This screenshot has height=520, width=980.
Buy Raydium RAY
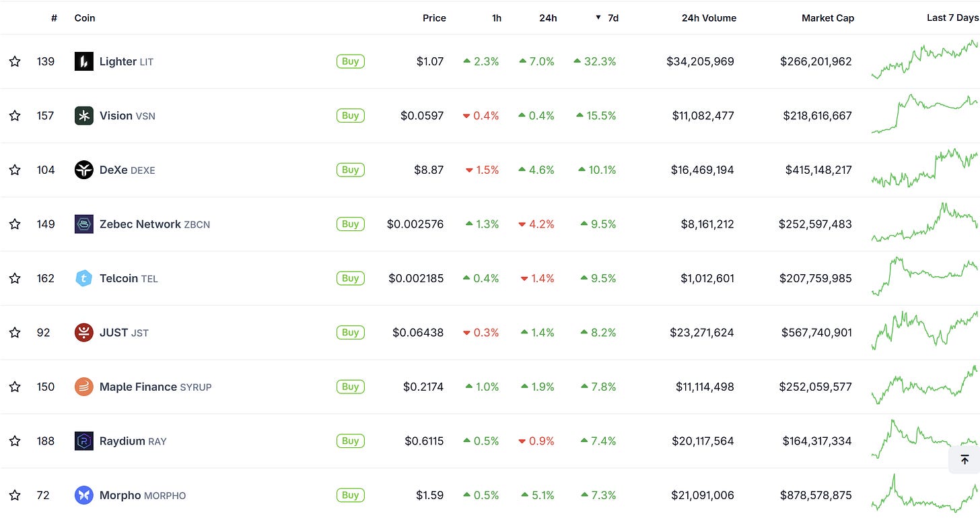point(351,441)
